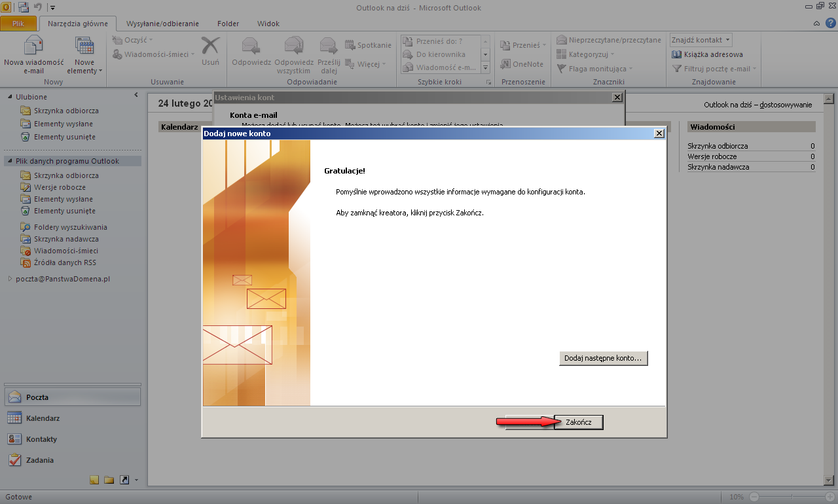Click Outlook na dziś – dostosowywanie link

point(757,105)
